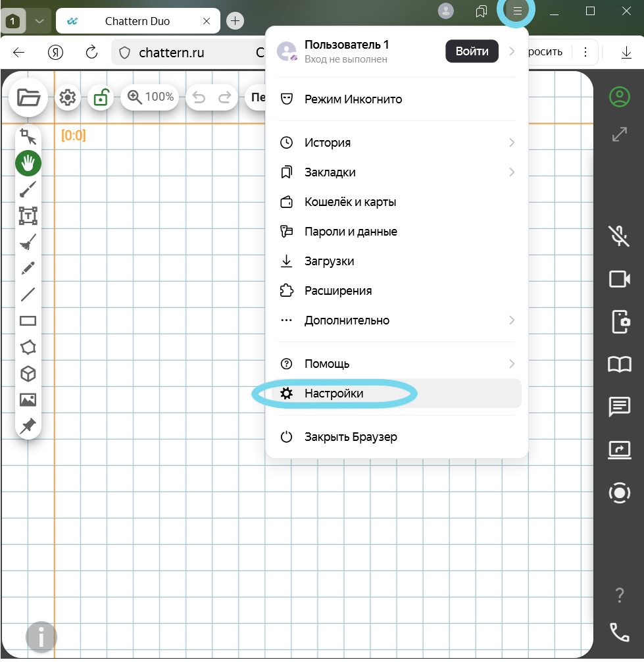Click the insert image tool
Viewport: 644px width, 662px height.
click(28, 400)
